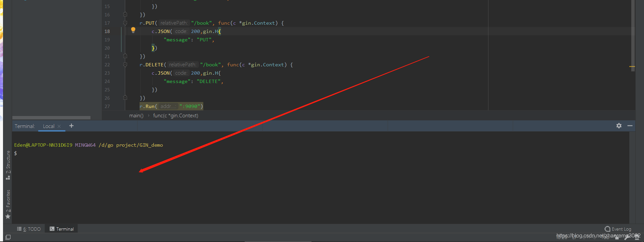
Task: Select func(c *gin.Context) breadcrumb
Action: pyautogui.click(x=176, y=116)
